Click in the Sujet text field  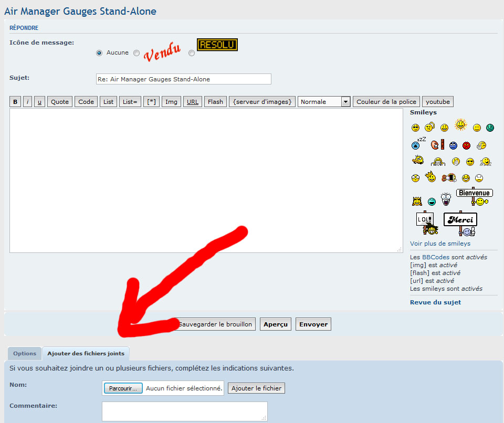click(183, 79)
